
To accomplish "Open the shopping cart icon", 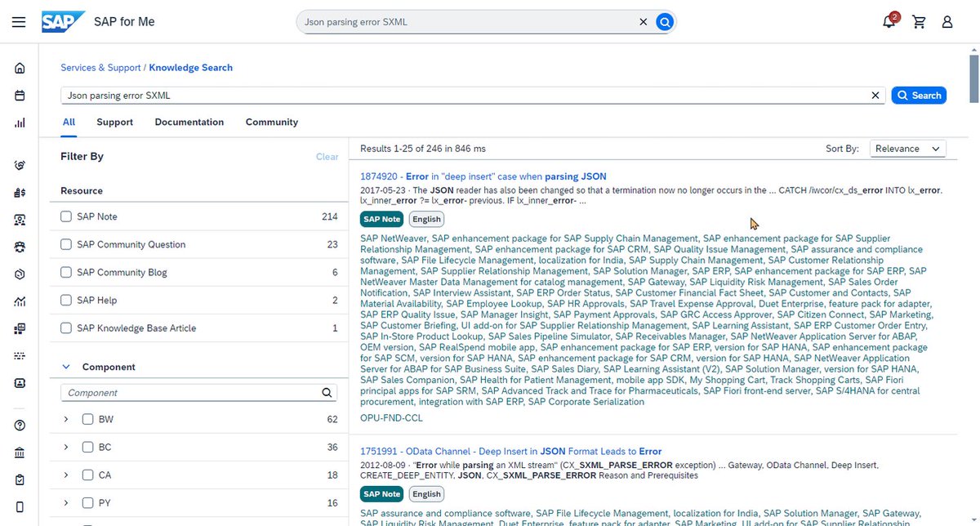I will (x=919, y=22).
